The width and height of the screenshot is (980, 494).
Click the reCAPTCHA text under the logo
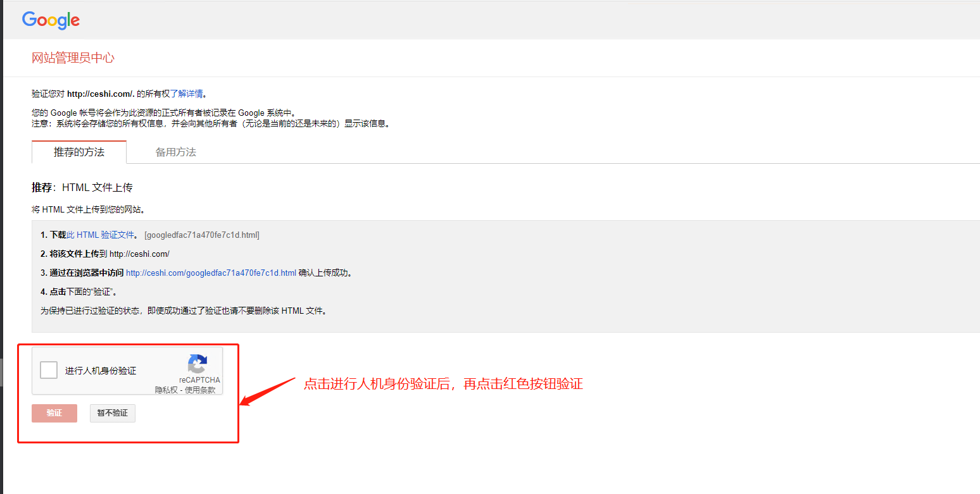[x=199, y=380]
